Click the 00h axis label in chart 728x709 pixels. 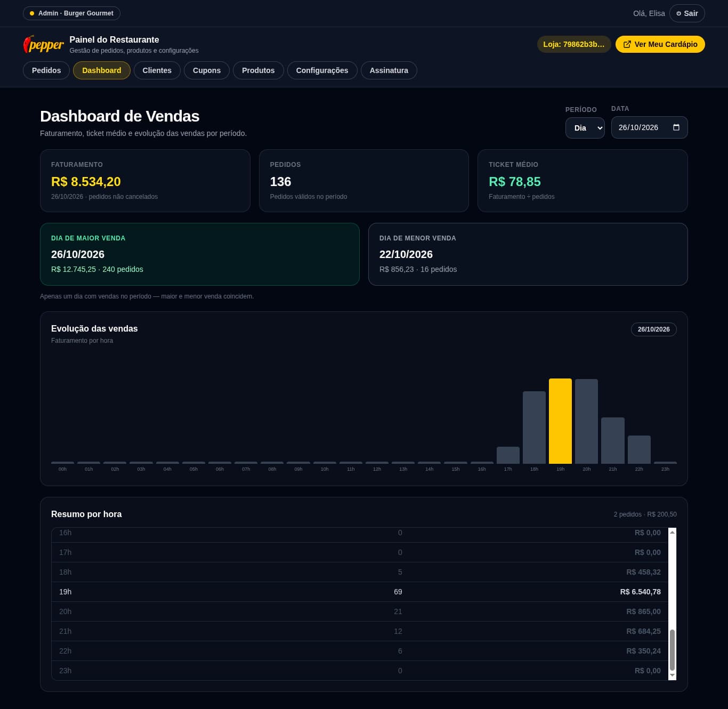[62, 469]
